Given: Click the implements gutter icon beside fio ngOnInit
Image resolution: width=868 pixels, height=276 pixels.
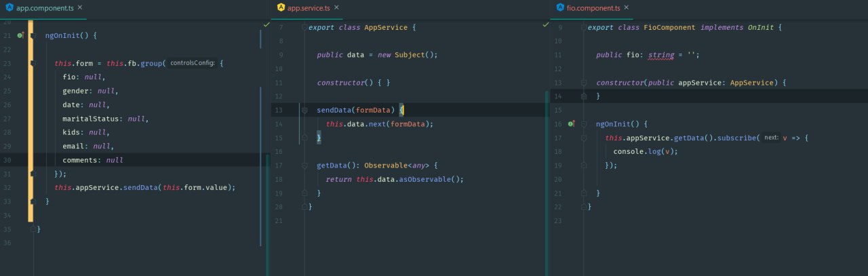Looking at the screenshot, I should click(x=572, y=124).
